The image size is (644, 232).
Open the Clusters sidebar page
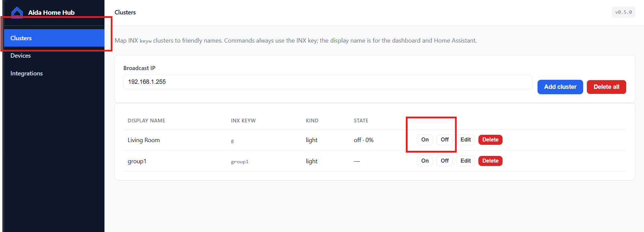54,38
